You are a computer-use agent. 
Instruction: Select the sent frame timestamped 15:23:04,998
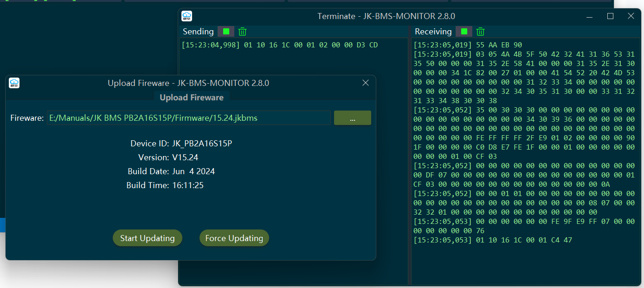(x=279, y=45)
